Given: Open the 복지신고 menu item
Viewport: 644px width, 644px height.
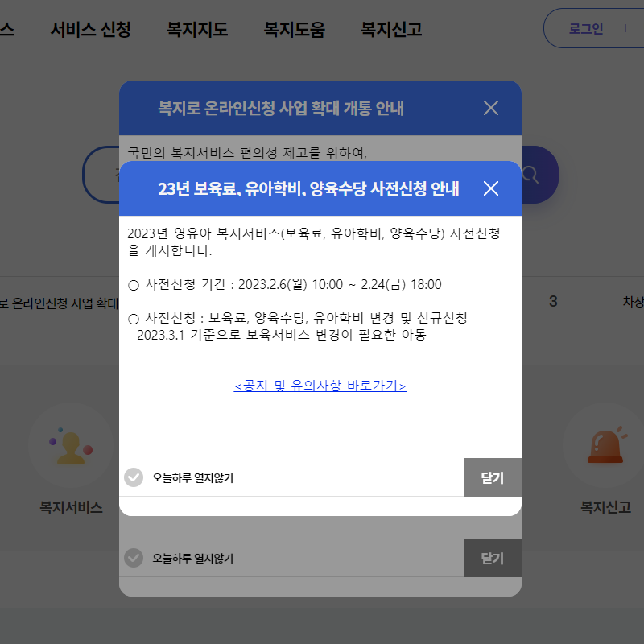Looking at the screenshot, I should pyautogui.click(x=390, y=28).
